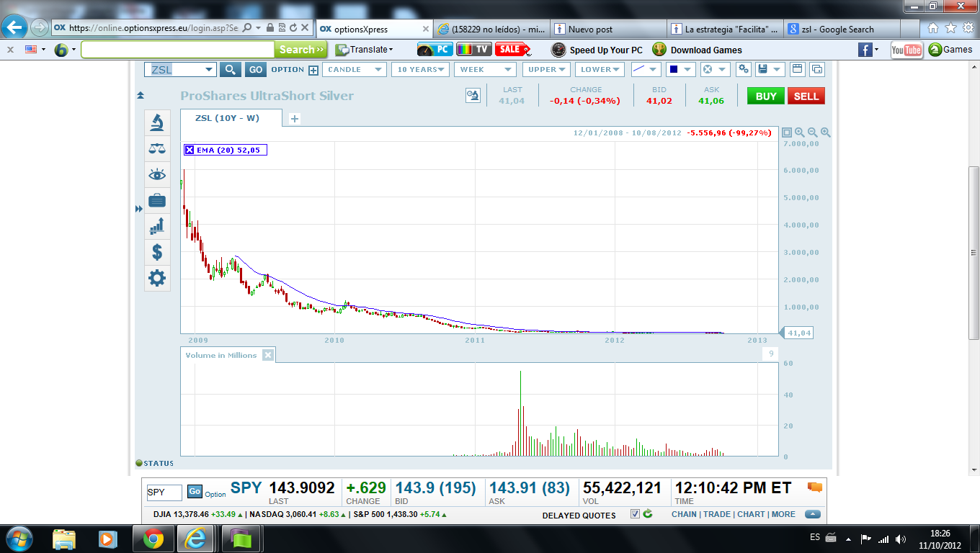The height and width of the screenshot is (553, 980).
Task: Click the green BUY button
Action: (x=766, y=96)
